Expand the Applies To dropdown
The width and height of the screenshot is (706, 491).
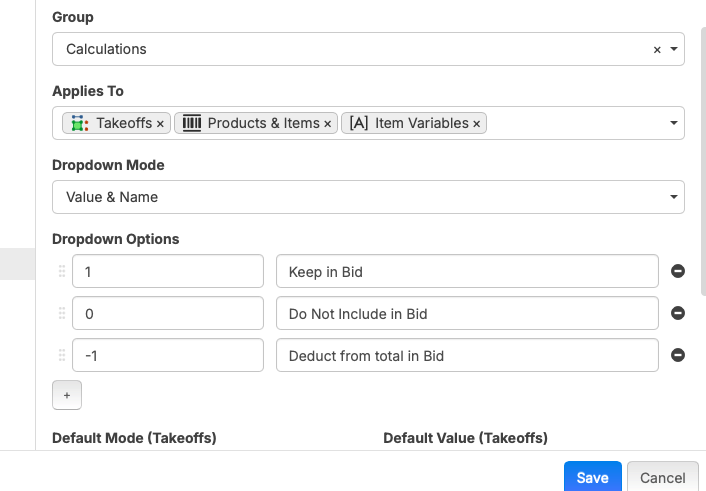[674, 123]
